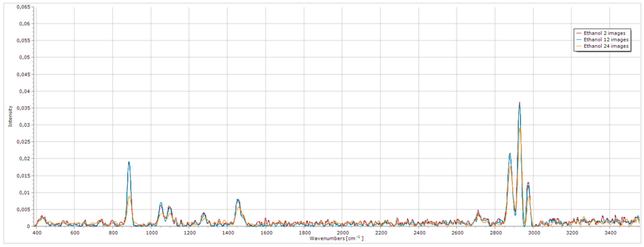Click the blue Ethanol 12 images legend line

coord(579,40)
